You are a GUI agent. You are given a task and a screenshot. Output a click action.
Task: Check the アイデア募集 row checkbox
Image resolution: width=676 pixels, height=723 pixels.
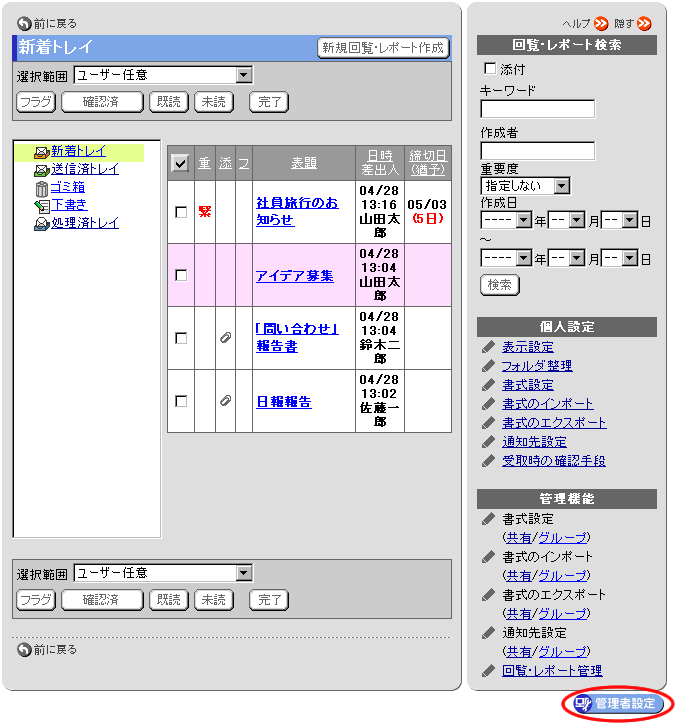pos(181,275)
